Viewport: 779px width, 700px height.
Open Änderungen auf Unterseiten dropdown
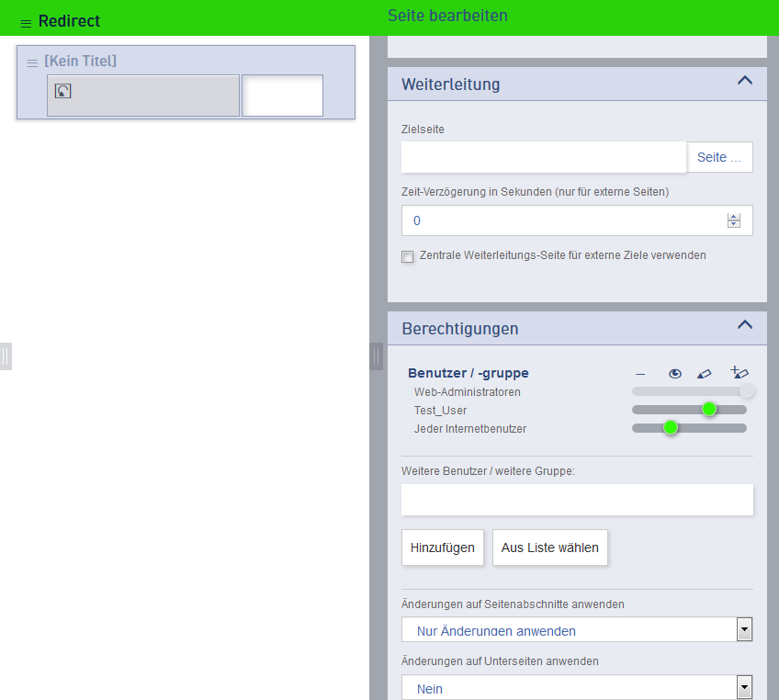tap(744, 687)
